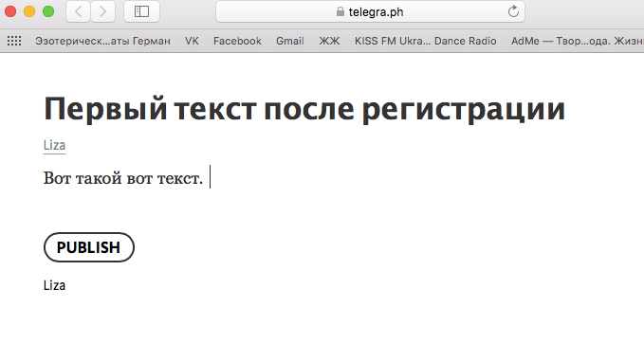Click the PUBLISH button
644x343 pixels.
coord(89,247)
